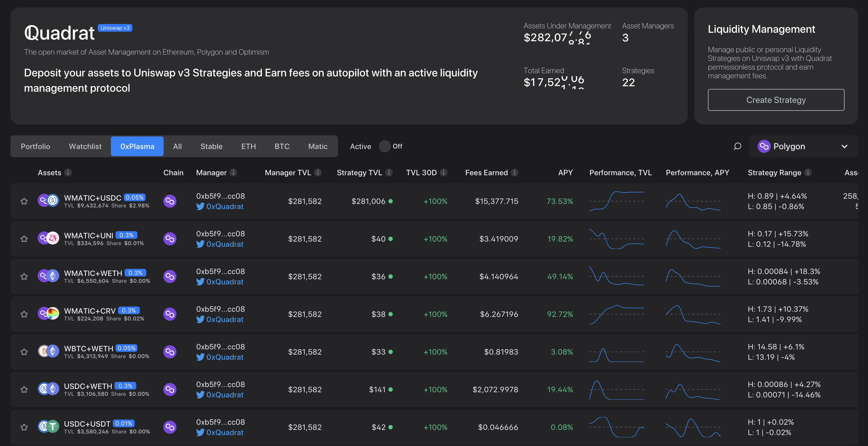This screenshot has width=868, height=446.
Task: Open 0xQuadrat link in WMATIC+CRV row
Action: pyautogui.click(x=225, y=319)
